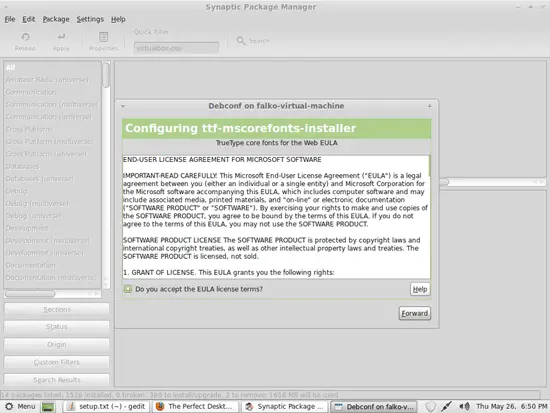550x413 pixels.
Task: Click the Sections filter button
Action: pyautogui.click(x=56, y=309)
